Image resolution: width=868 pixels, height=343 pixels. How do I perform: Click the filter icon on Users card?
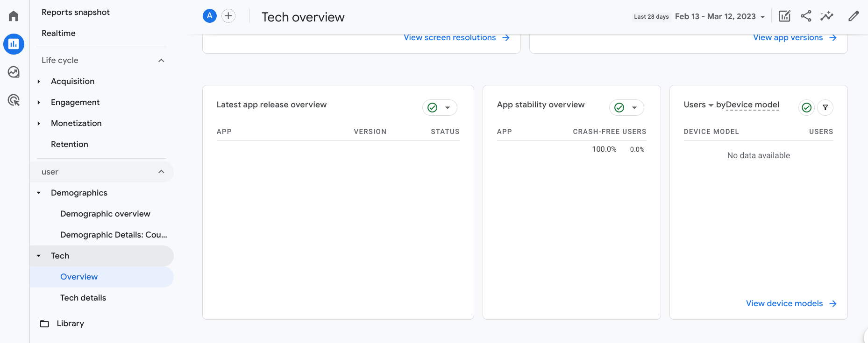pos(825,108)
